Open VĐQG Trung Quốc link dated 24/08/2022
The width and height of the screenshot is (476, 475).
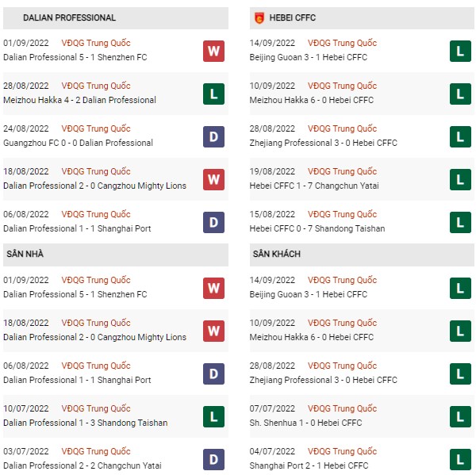pyautogui.click(x=96, y=128)
